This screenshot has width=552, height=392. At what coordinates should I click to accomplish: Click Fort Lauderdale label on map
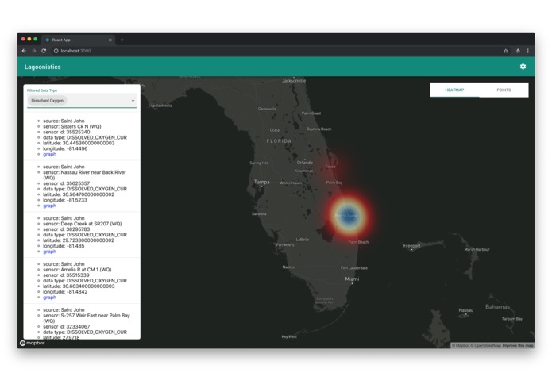[x=354, y=268]
